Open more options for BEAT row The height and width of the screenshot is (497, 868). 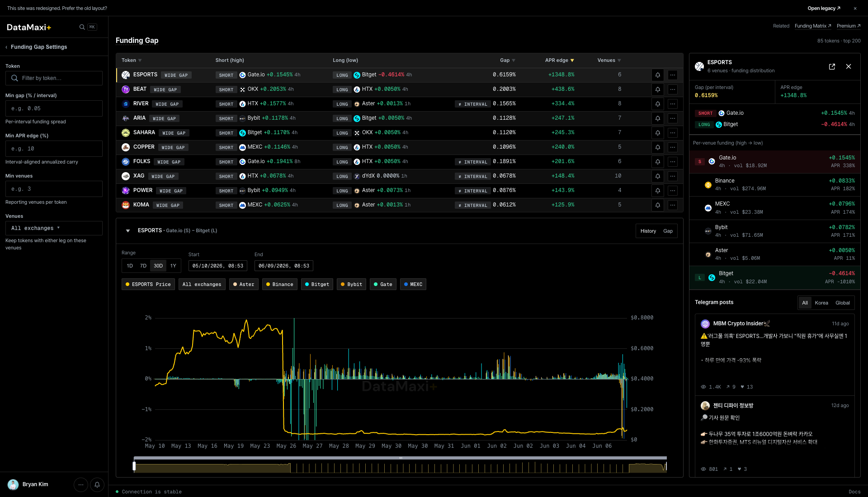tap(673, 89)
